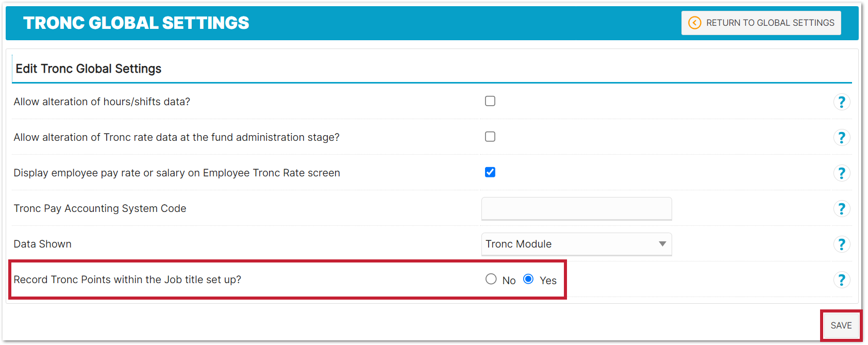Open help for Tronc Pay Accounting System Code

point(841,209)
